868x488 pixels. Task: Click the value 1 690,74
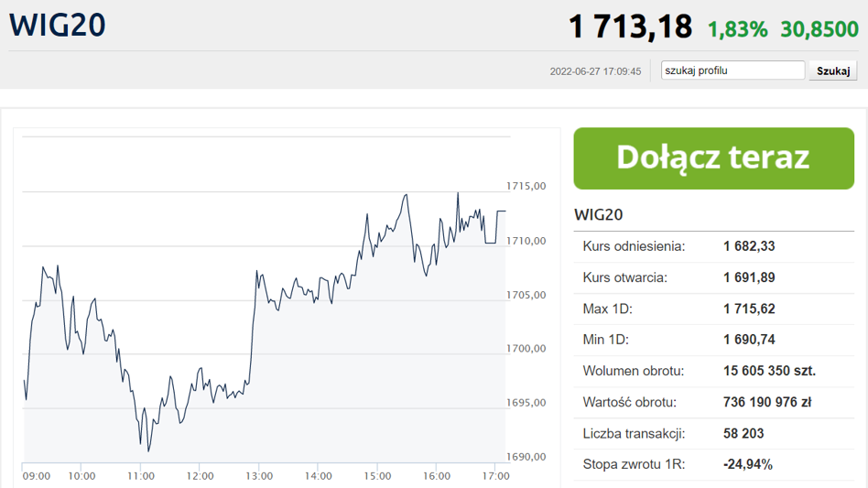point(749,340)
